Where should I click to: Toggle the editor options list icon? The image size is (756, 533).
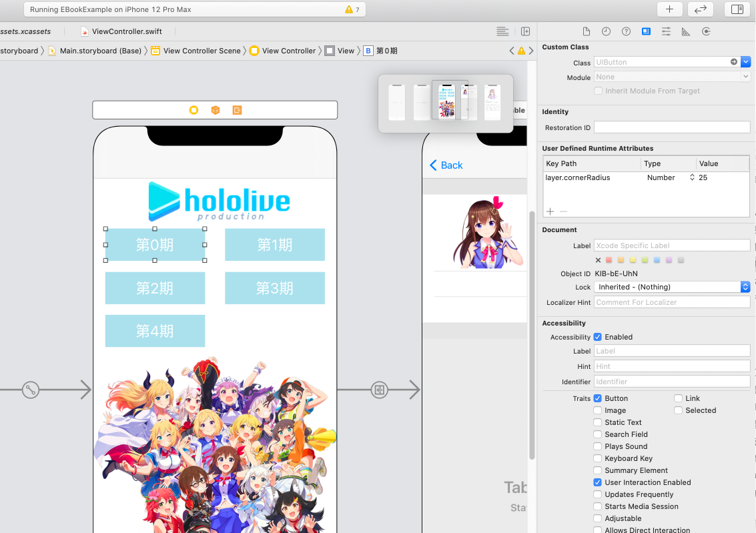click(x=501, y=31)
